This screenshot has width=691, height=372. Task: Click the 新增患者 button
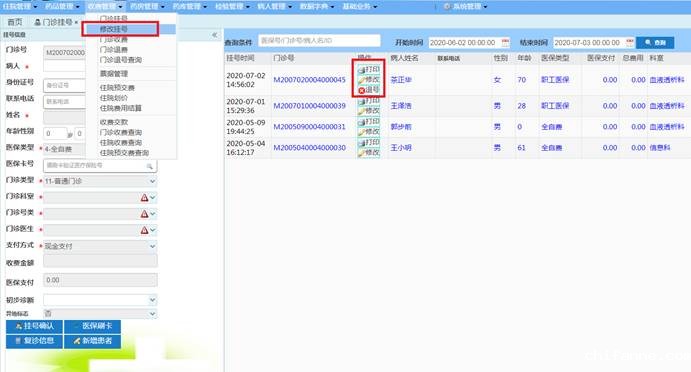(93, 341)
